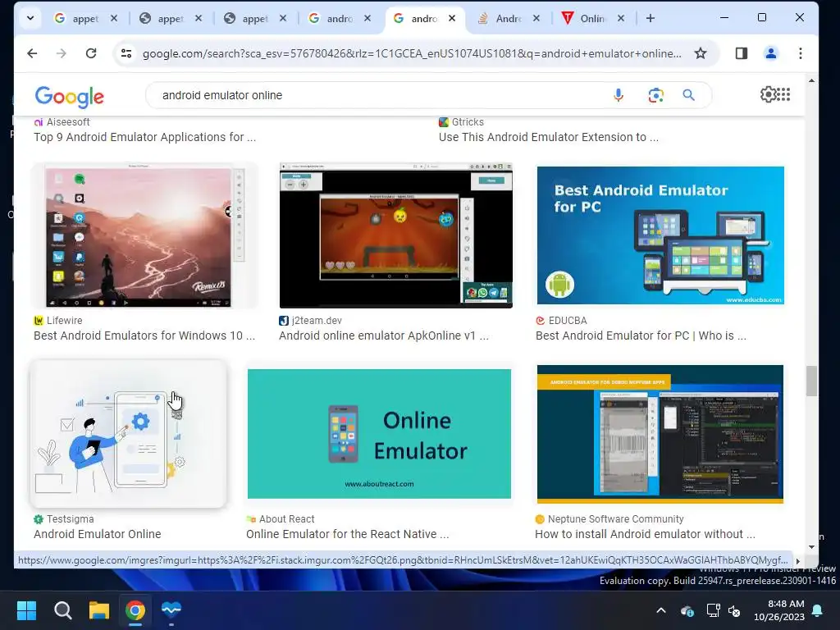Viewport: 840px width, 630px height.
Task: Click the address bar URL
Action: tap(412, 53)
